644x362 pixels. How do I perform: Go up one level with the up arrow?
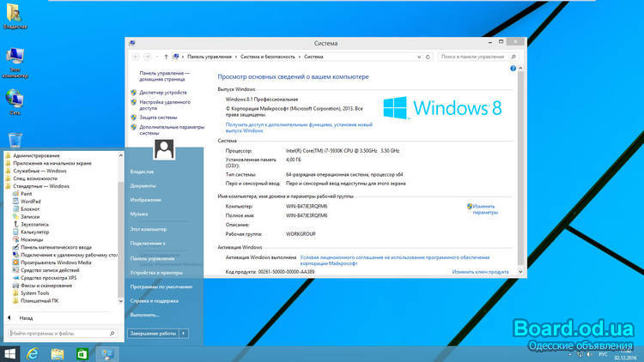point(166,57)
